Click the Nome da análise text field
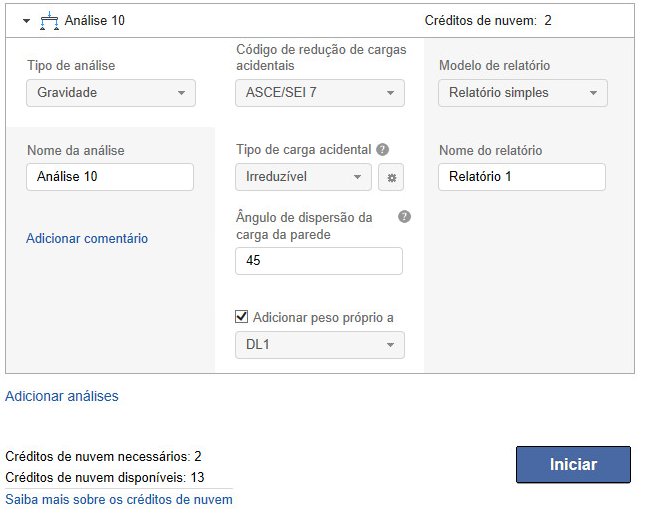The height and width of the screenshot is (515, 645). [x=110, y=177]
